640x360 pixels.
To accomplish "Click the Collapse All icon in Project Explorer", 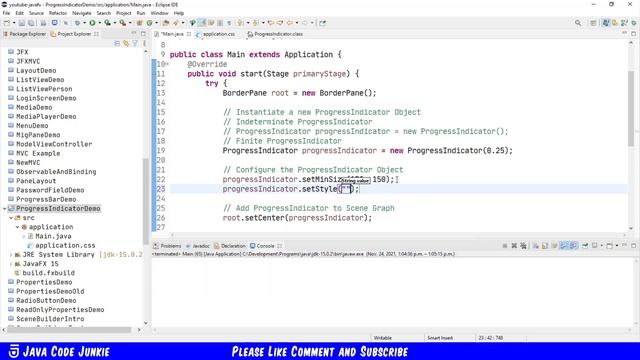I will (x=117, y=43).
